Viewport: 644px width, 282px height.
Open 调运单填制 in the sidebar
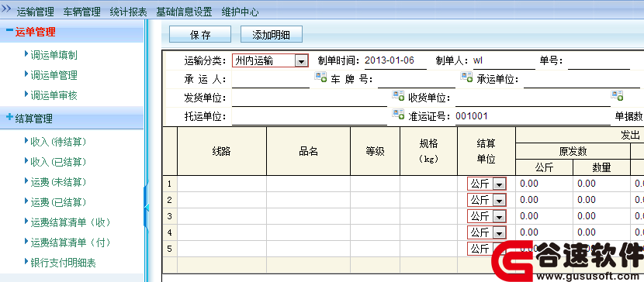coord(54,55)
